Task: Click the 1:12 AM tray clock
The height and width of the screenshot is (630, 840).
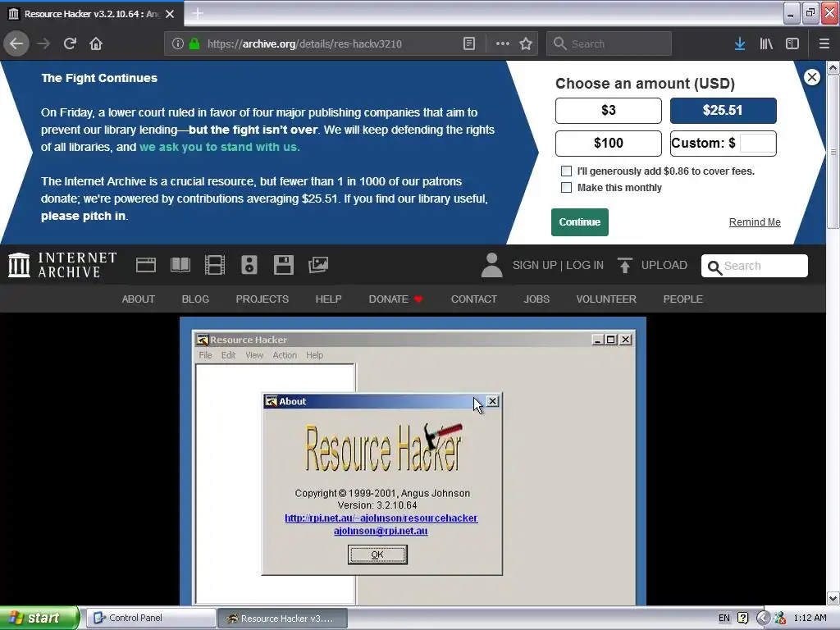Action: [810, 618]
